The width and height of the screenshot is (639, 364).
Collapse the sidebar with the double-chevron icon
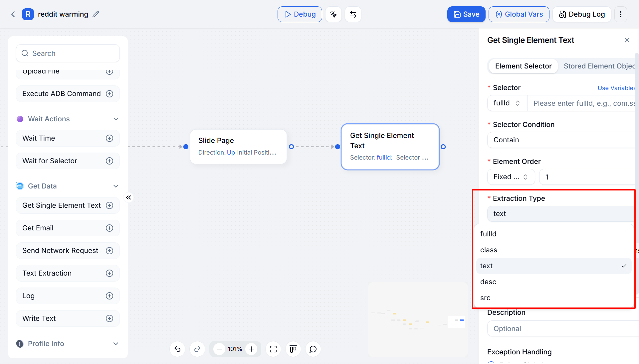click(128, 197)
